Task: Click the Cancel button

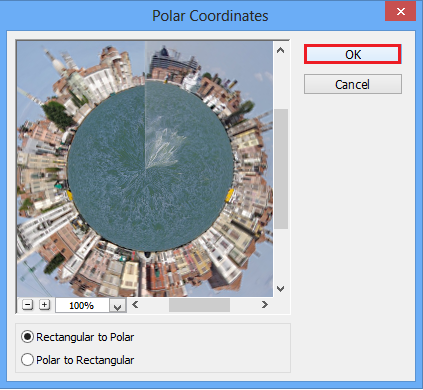Action: click(353, 84)
